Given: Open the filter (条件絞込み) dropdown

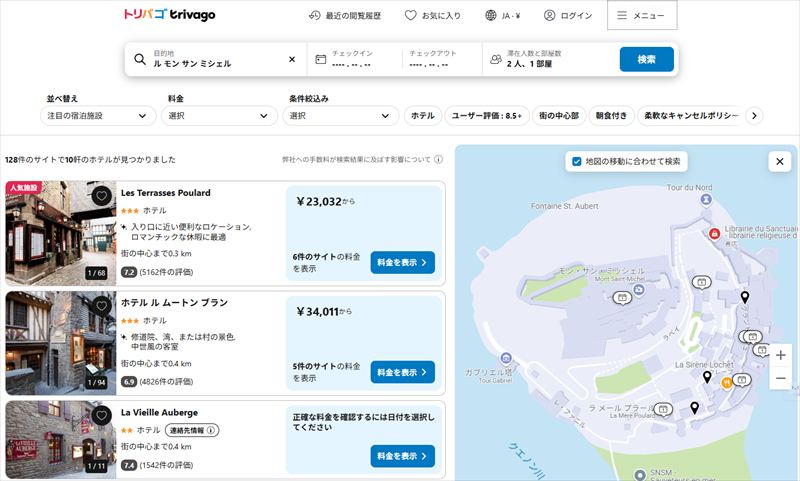Looking at the screenshot, I should (340, 116).
